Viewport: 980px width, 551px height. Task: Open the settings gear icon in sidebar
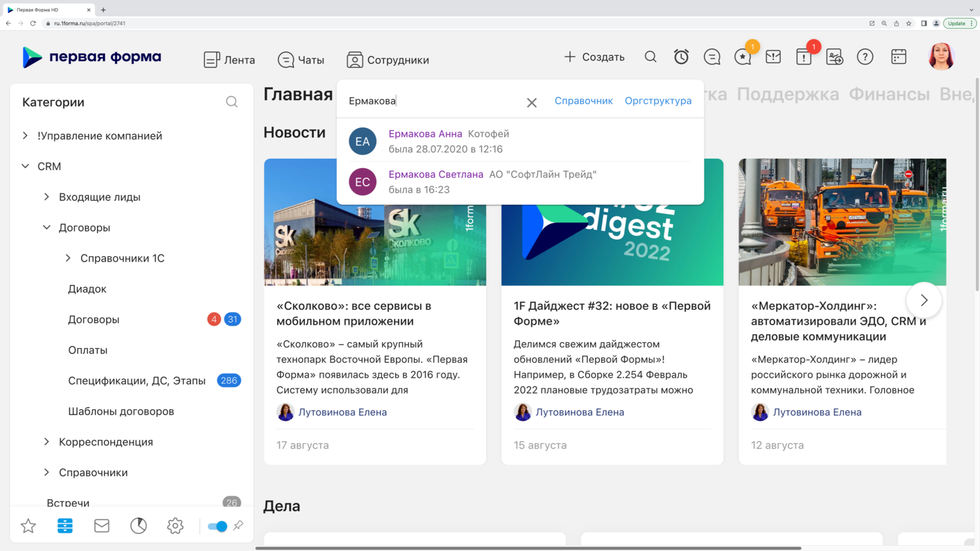point(175,526)
